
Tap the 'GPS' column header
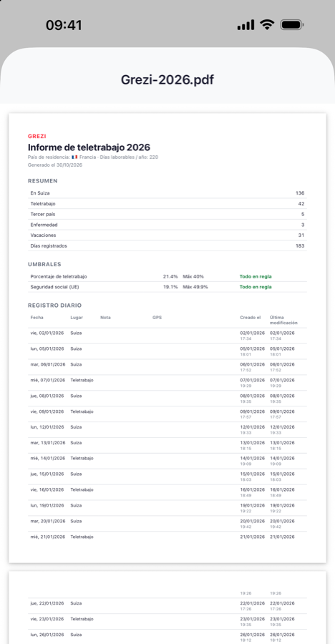(157, 318)
